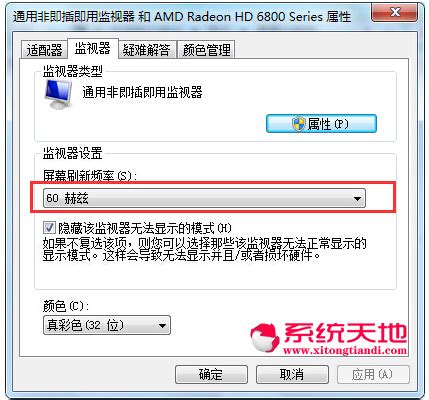
Task: Click the 应用(A) button
Action: click(373, 374)
